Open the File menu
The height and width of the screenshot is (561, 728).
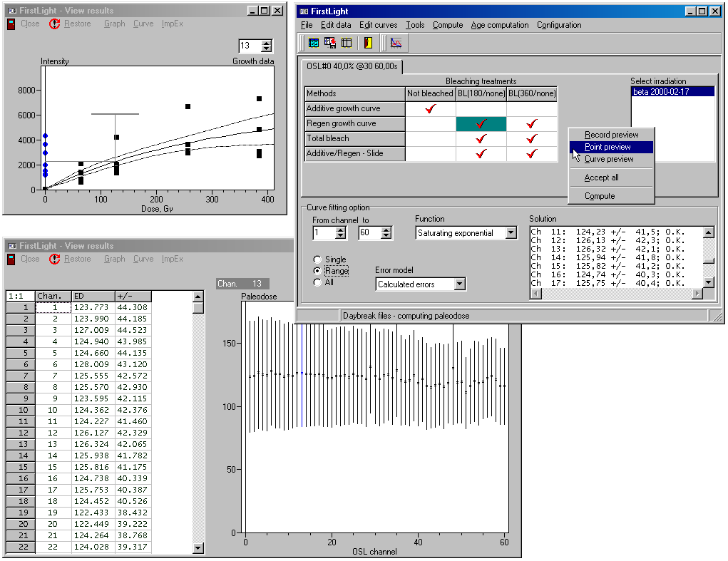307,25
